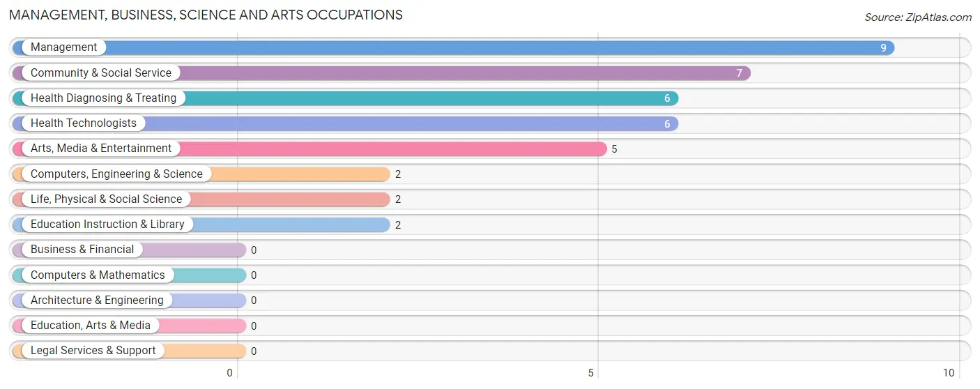Select the Computers & Mathematics label
Image resolution: width=980 pixels, height=389 pixels.
(x=98, y=275)
